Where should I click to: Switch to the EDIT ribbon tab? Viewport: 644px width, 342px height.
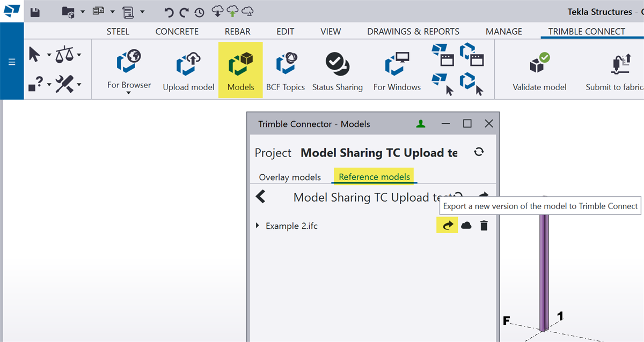click(x=286, y=32)
